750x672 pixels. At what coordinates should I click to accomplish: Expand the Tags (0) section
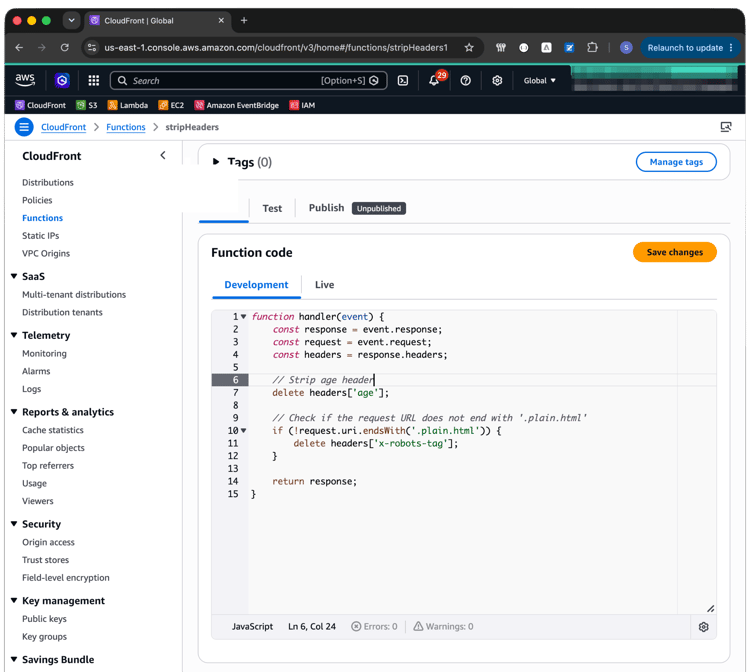216,162
